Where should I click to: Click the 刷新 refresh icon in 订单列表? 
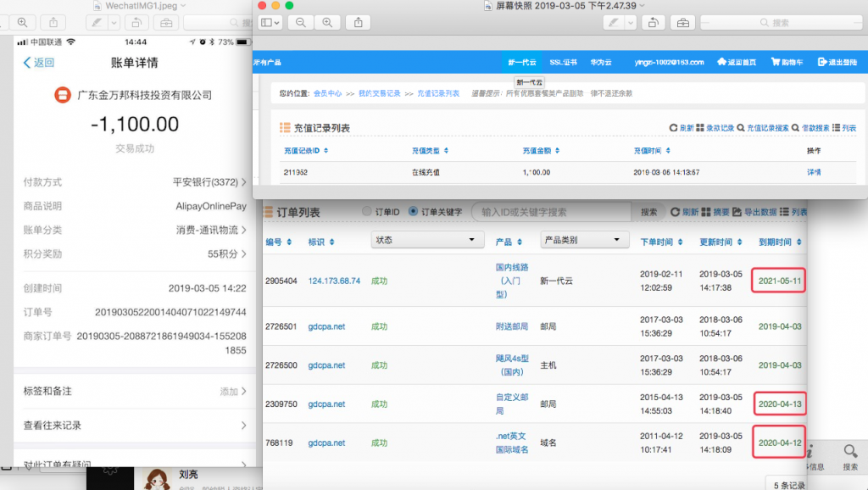[x=676, y=212]
